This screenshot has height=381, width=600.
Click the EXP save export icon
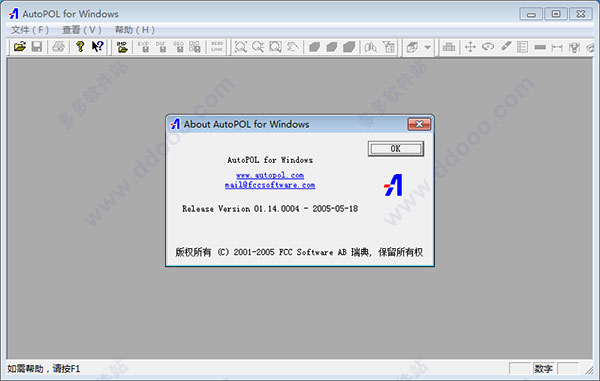[x=143, y=47]
